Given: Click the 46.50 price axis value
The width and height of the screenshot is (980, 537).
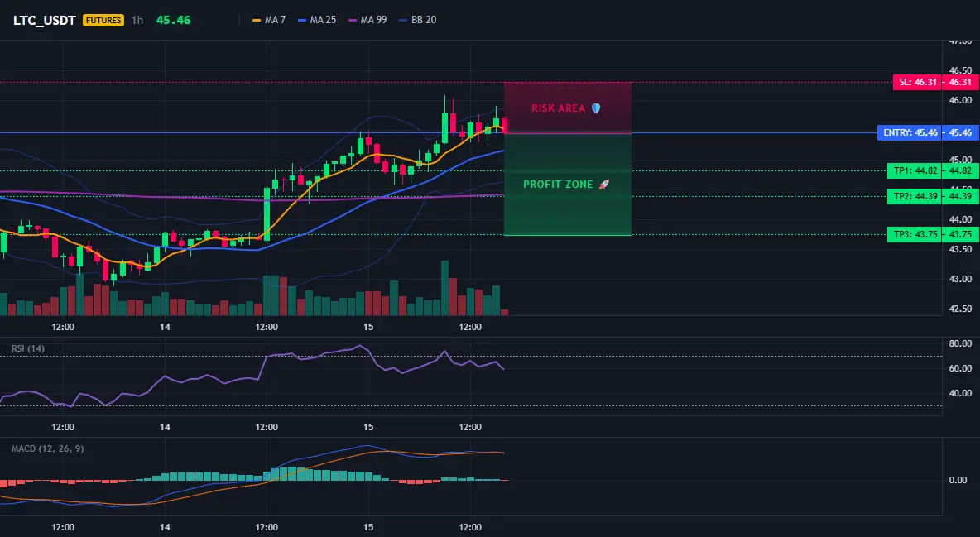Looking at the screenshot, I should click(x=960, y=70).
